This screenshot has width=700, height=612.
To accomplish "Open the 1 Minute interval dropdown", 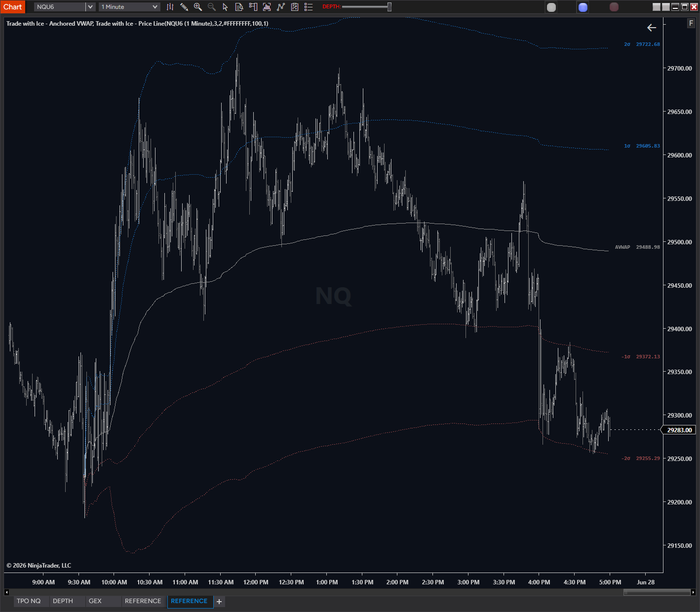I will pos(129,7).
